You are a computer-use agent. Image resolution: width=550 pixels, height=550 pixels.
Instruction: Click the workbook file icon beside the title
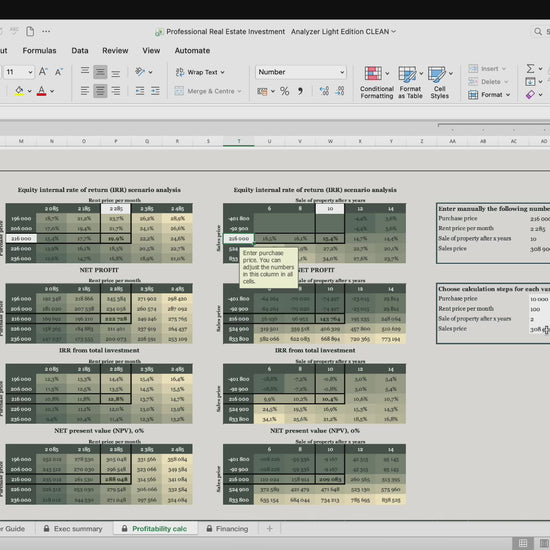click(159, 32)
